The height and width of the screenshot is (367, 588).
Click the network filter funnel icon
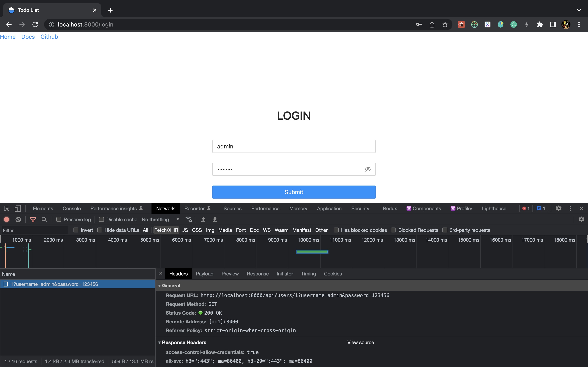(33, 219)
